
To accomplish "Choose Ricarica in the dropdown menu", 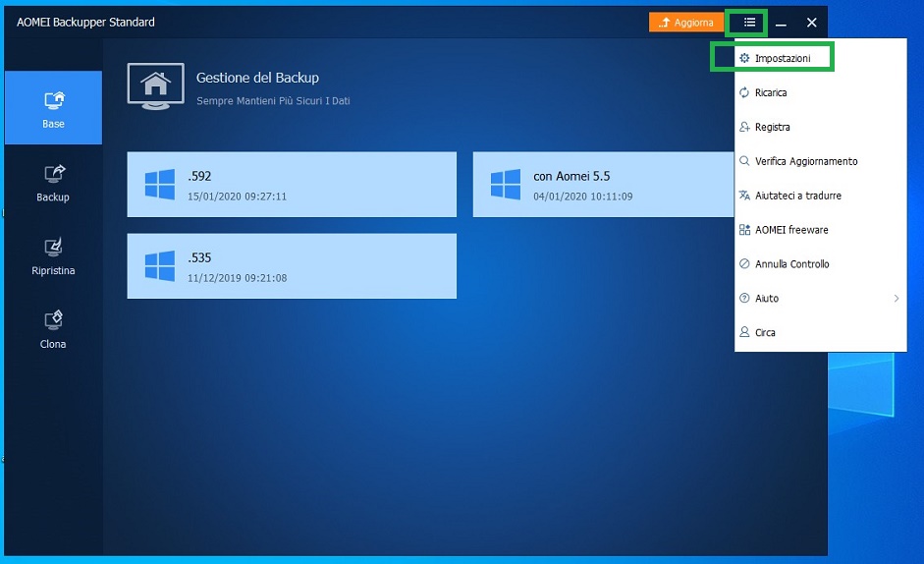I will click(x=820, y=92).
